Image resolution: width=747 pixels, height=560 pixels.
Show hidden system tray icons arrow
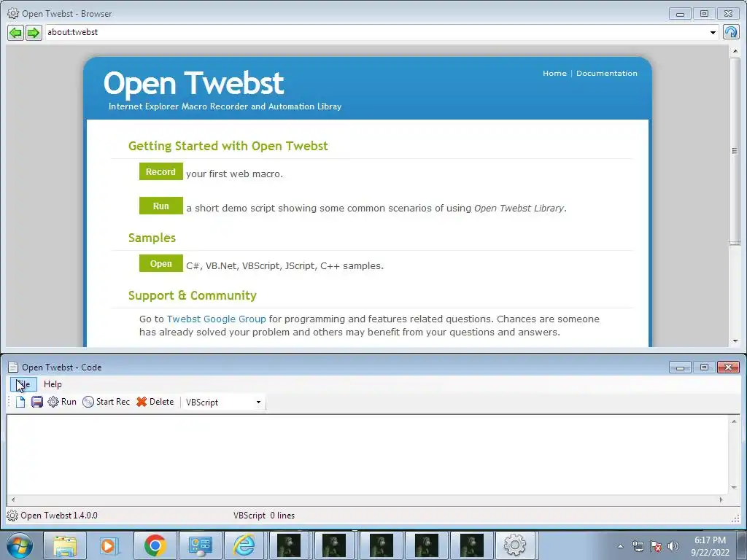coord(620,546)
